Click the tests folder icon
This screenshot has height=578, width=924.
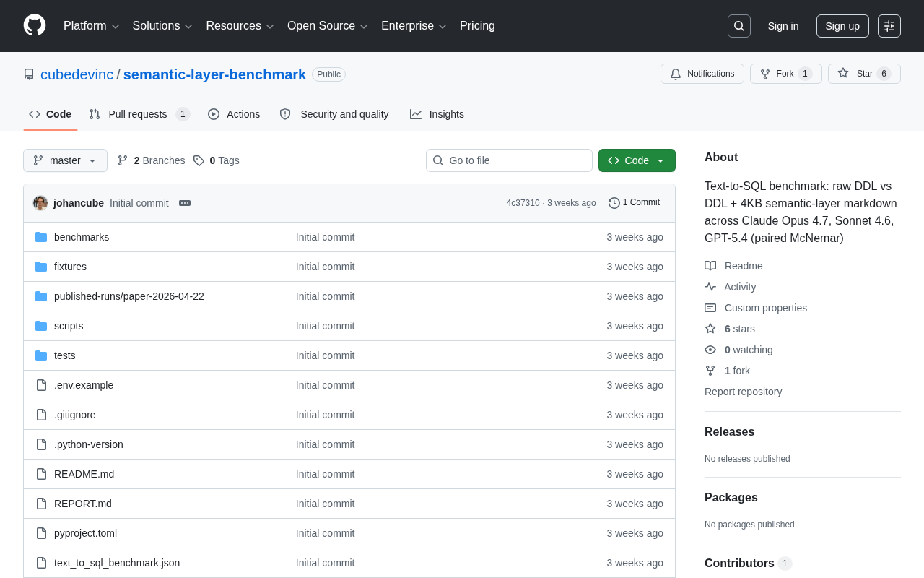coord(41,355)
